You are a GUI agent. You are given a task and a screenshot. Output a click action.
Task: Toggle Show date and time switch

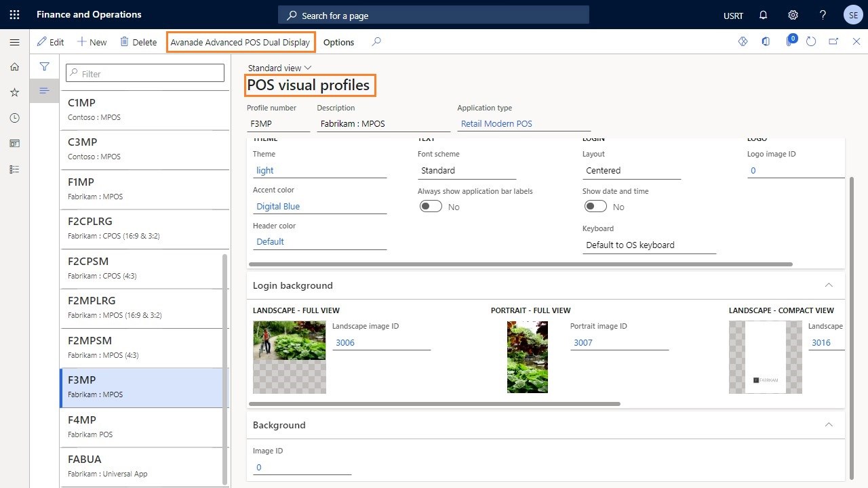[595, 207]
